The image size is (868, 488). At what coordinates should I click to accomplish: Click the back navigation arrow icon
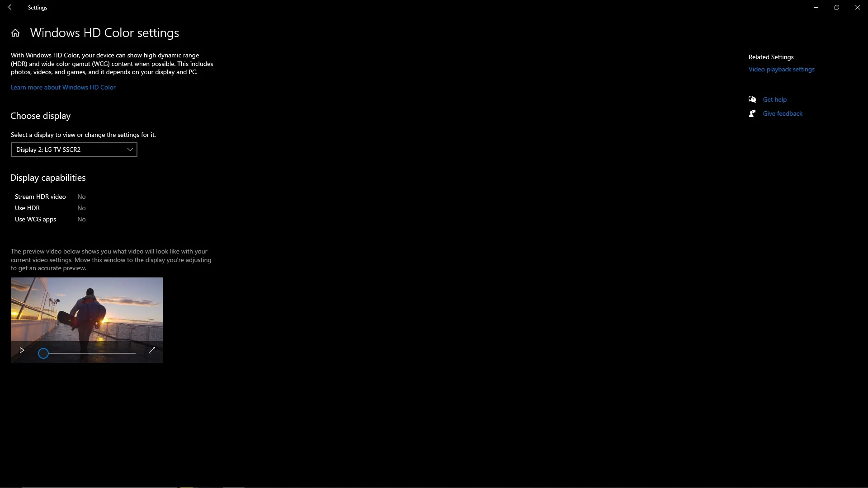tap(11, 7)
